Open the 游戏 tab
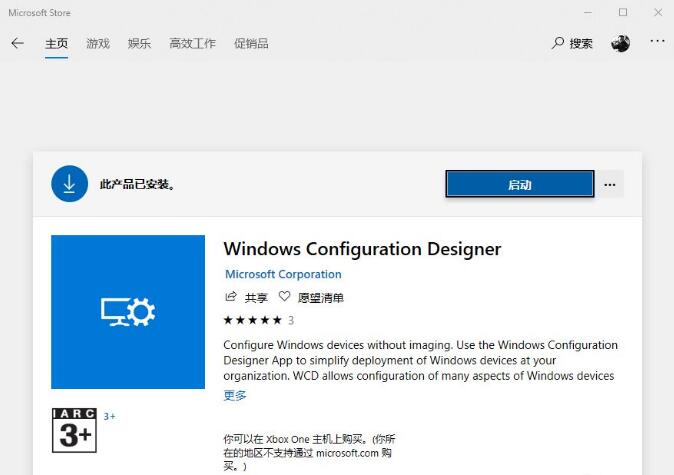 [98, 44]
